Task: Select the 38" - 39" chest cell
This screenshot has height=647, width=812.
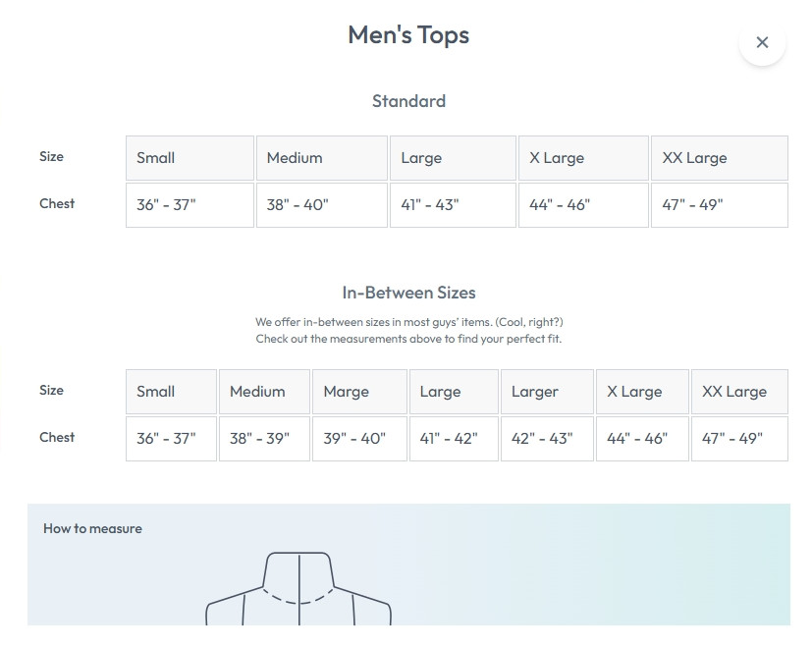Action: 264,439
